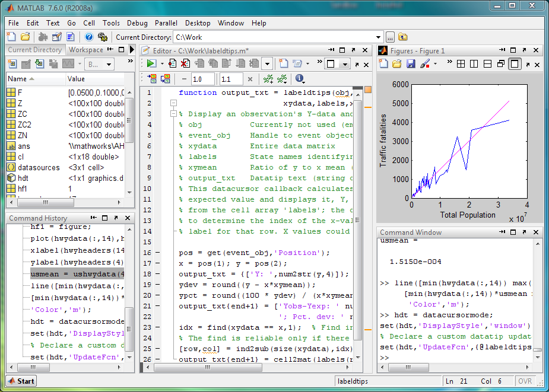The height and width of the screenshot is (392, 549).
Task: Collapse the code fold at line 2
Action: [174, 103]
